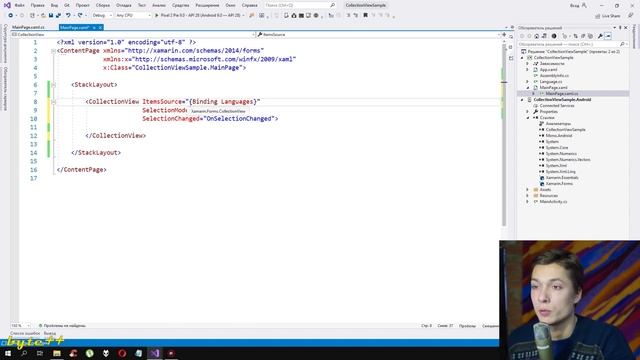Select Connected Services node
Image resolution: width=640 pixels, height=360 pixels.
(x=557, y=106)
